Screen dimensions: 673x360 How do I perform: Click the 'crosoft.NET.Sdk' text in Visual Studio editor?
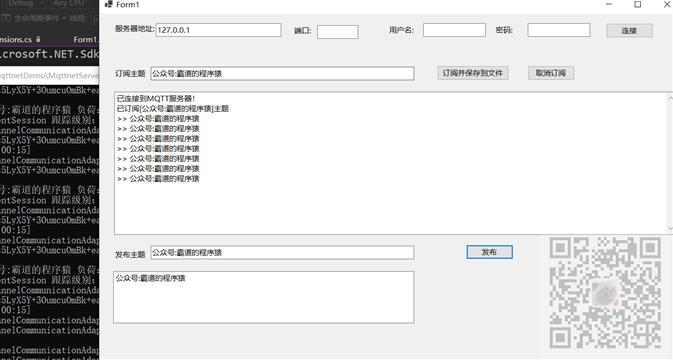(x=50, y=54)
